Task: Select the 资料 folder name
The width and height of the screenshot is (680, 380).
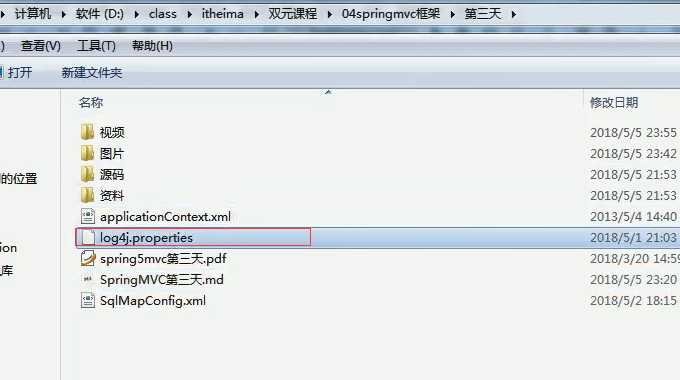Action: [x=112, y=196]
